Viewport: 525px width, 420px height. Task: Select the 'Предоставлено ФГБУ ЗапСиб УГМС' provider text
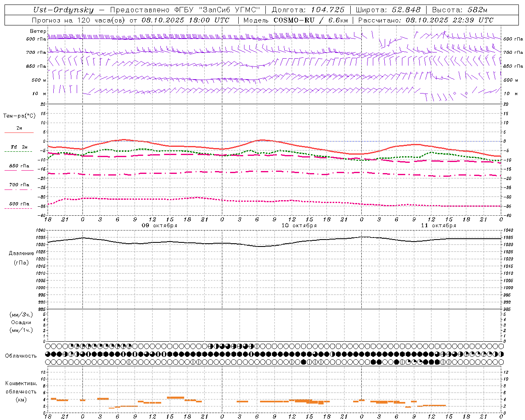pyautogui.click(x=185, y=10)
